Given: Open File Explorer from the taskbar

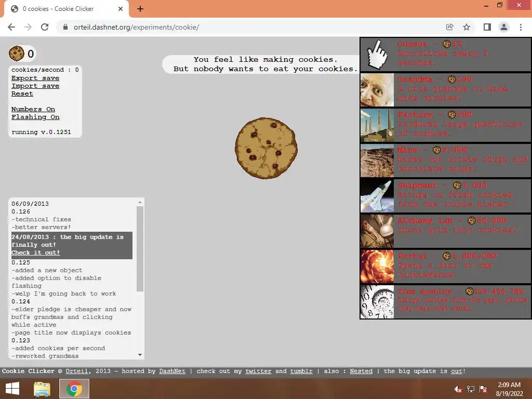Looking at the screenshot, I should pos(42,389).
